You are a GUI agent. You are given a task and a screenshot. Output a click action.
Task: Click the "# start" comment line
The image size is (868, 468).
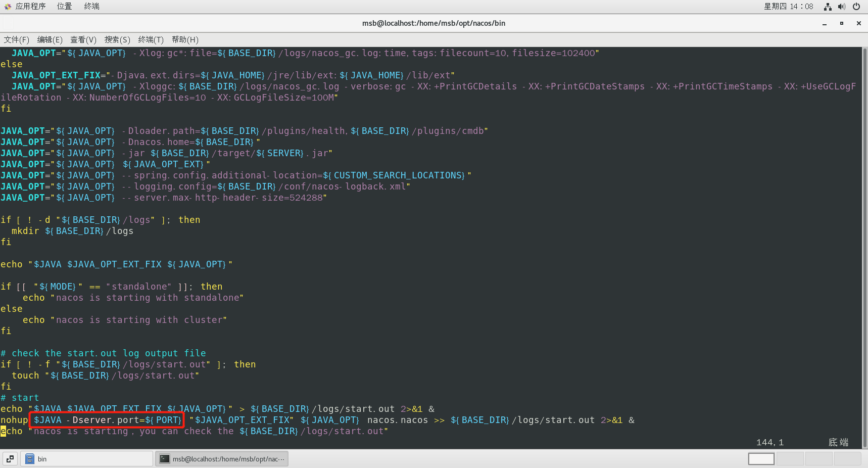(x=20, y=398)
